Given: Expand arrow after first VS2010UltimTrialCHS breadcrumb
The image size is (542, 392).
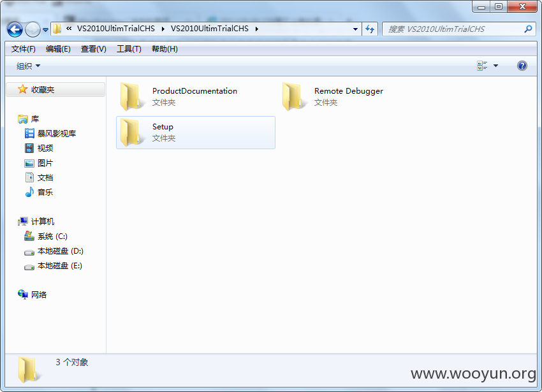Looking at the screenshot, I should [x=163, y=29].
